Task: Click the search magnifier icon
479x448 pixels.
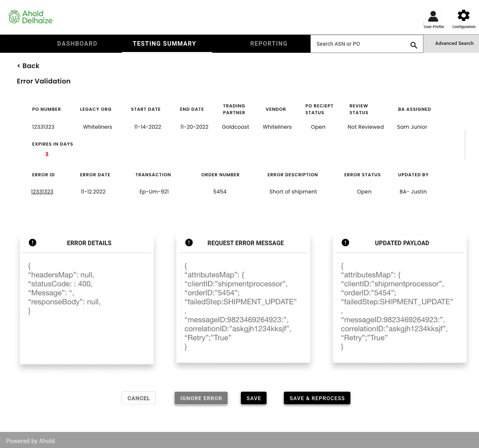Action: 414,45
